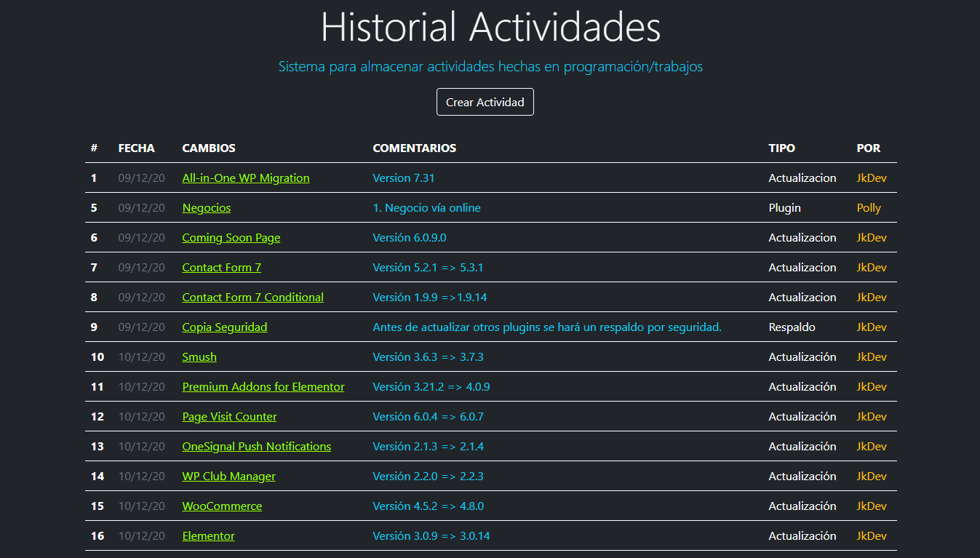Select comment 'Versión 1.9.9 =>1.9.14'
This screenshot has width=980, height=558.
point(429,298)
